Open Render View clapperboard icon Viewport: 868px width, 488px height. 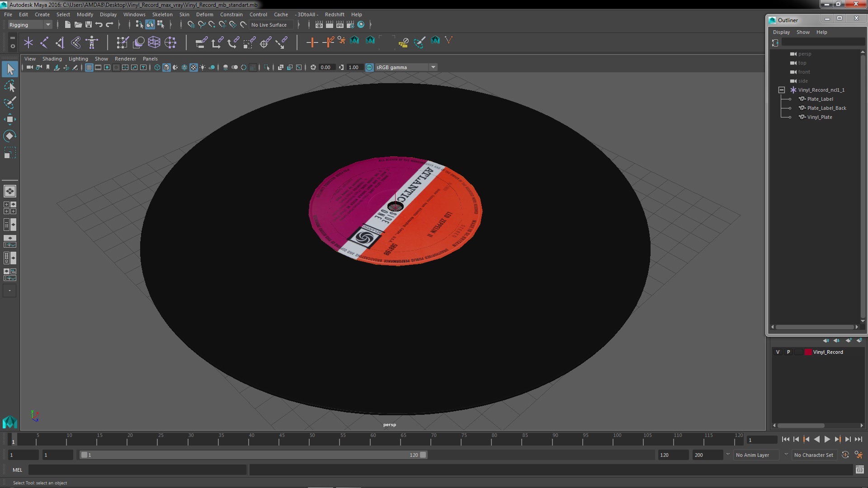point(319,24)
